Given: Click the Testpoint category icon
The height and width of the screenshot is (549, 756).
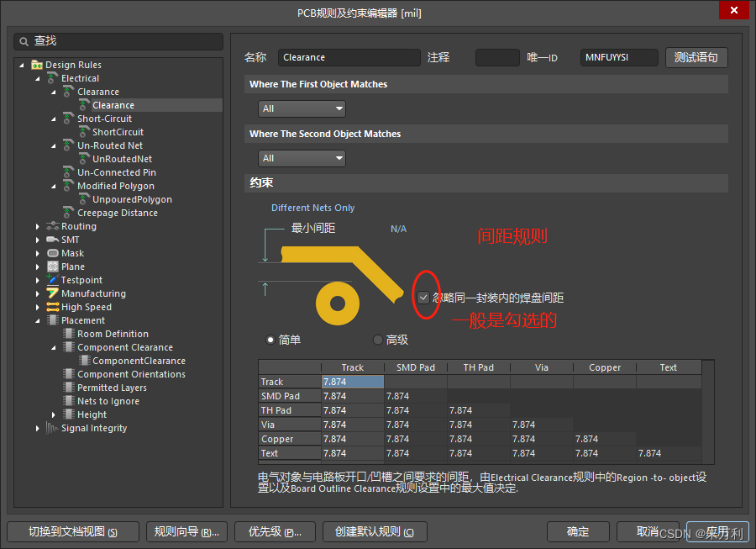Looking at the screenshot, I should [53, 280].
